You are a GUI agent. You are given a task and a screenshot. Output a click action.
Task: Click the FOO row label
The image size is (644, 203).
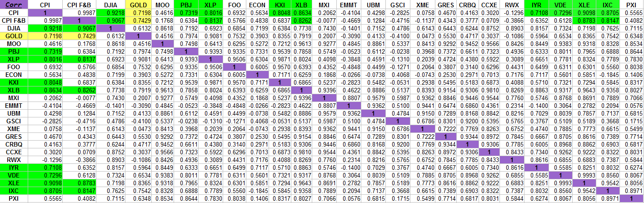click(x=14, y=67)
